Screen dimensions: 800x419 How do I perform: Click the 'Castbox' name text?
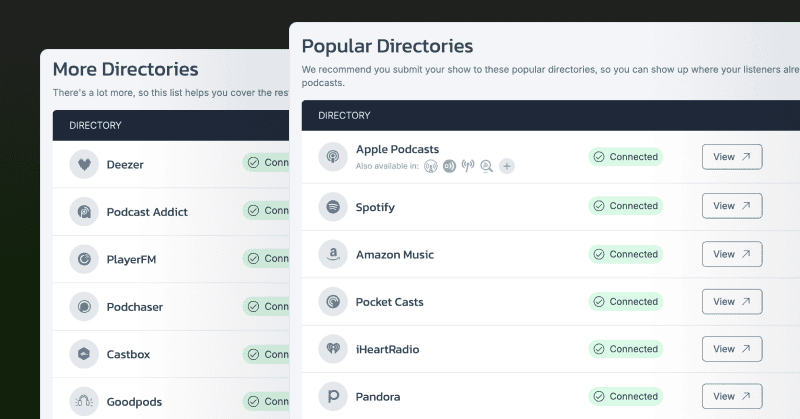pyautogui.click(x=128, y=354)
